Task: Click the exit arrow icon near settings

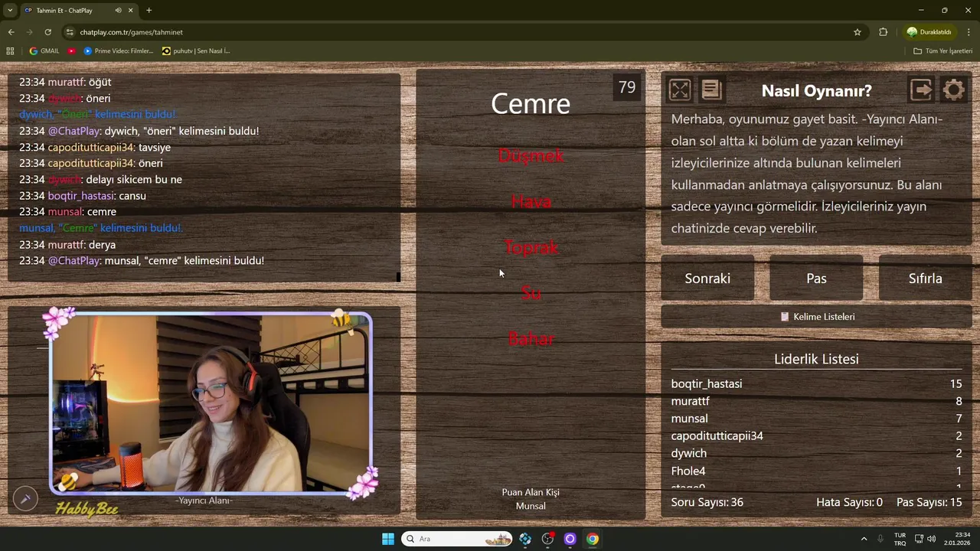Action: click(922, 90)
